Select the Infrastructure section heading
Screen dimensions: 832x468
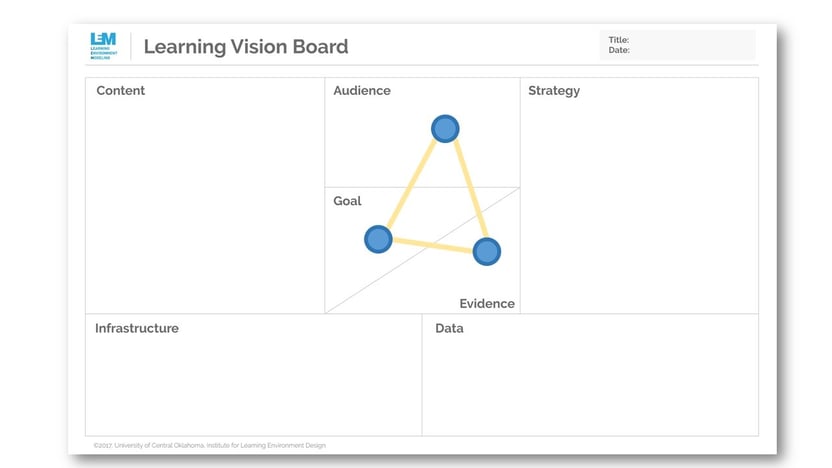[x=137, y=328]
